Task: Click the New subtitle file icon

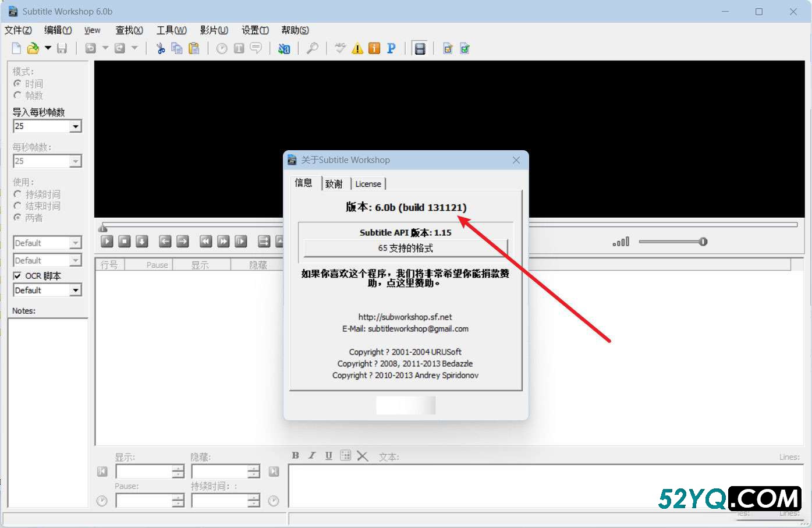Action: click(16, 48)
